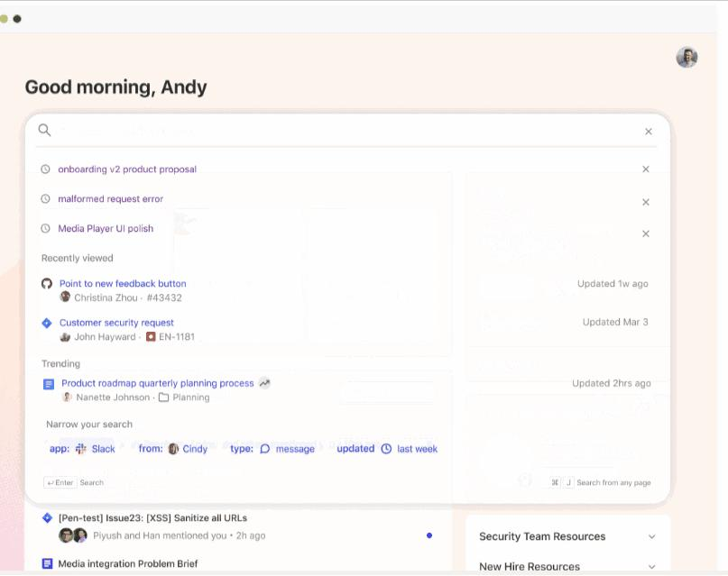The width and height of the screenshot is (728, 576).
Task: Remove 'malformed request error' from history
Action: pyautogui.click(x=646, y=202)
